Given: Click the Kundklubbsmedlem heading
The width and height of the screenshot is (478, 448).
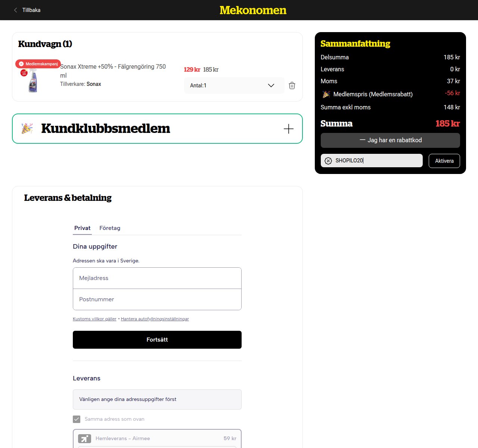Looking at the screenshot, I should 106,128.
